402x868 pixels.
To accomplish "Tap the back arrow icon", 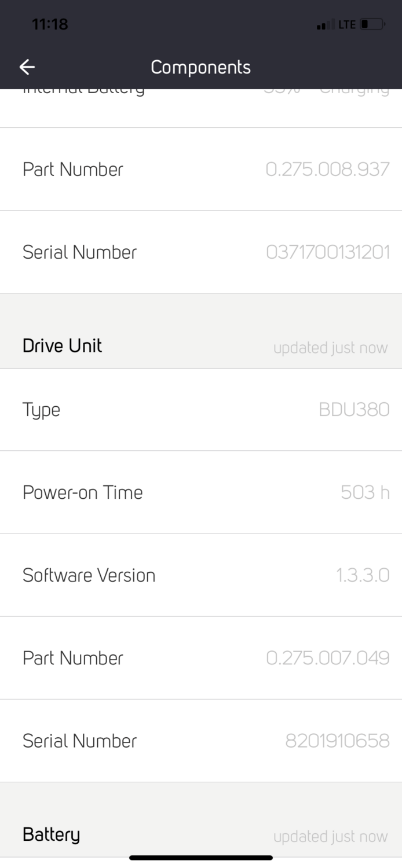I will click(27, 67).
